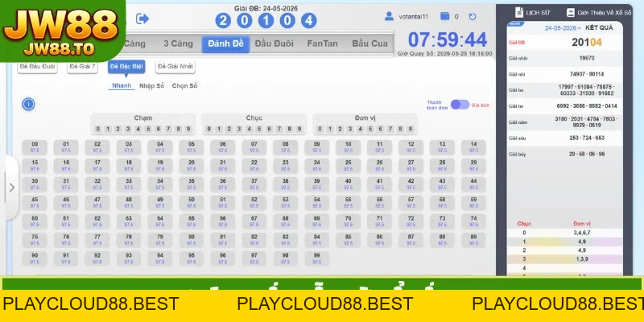Click the Chục column header in stats table

524,224
